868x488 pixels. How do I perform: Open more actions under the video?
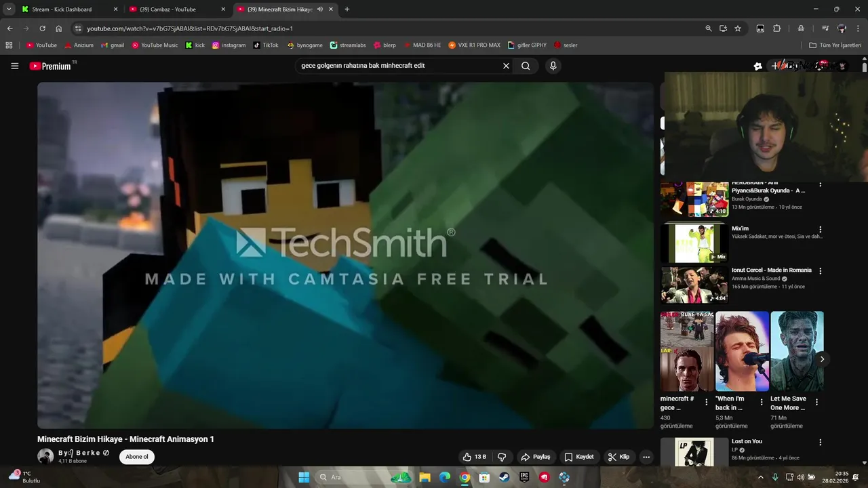pos(646,457)
